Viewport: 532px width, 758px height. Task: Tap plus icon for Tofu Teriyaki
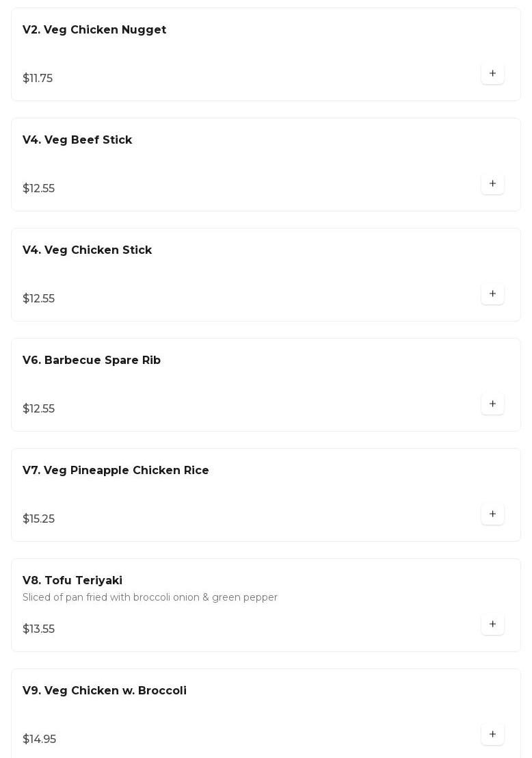492,625
